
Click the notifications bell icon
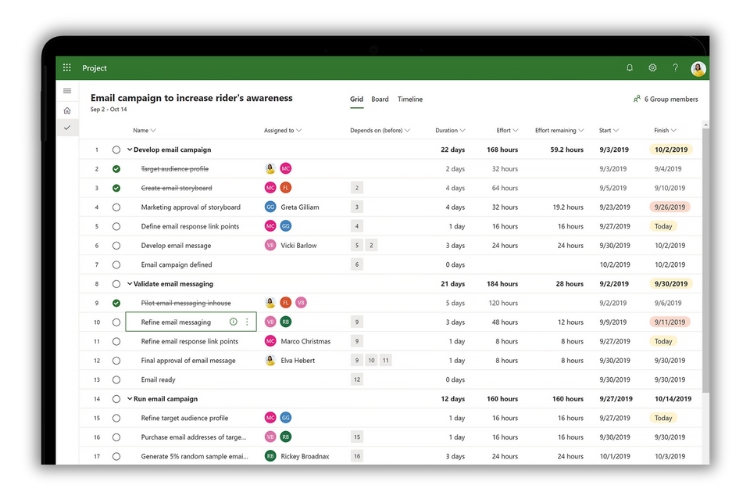click(630, 68)
